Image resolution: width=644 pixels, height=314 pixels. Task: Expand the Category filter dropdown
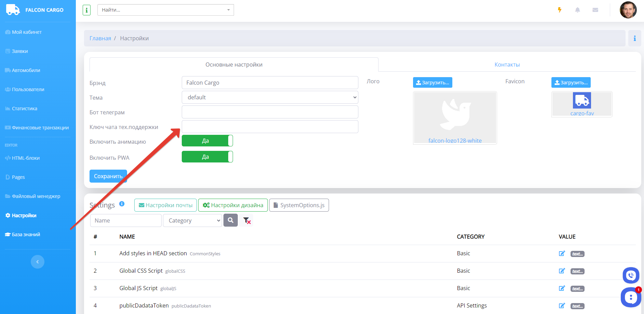[x=193, y=220]
